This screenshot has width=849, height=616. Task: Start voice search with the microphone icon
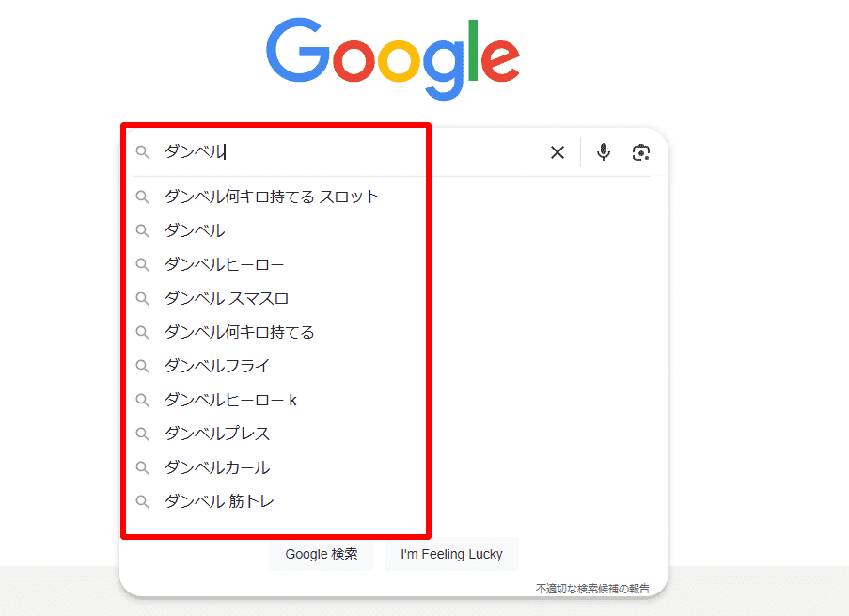pos(604,152)
